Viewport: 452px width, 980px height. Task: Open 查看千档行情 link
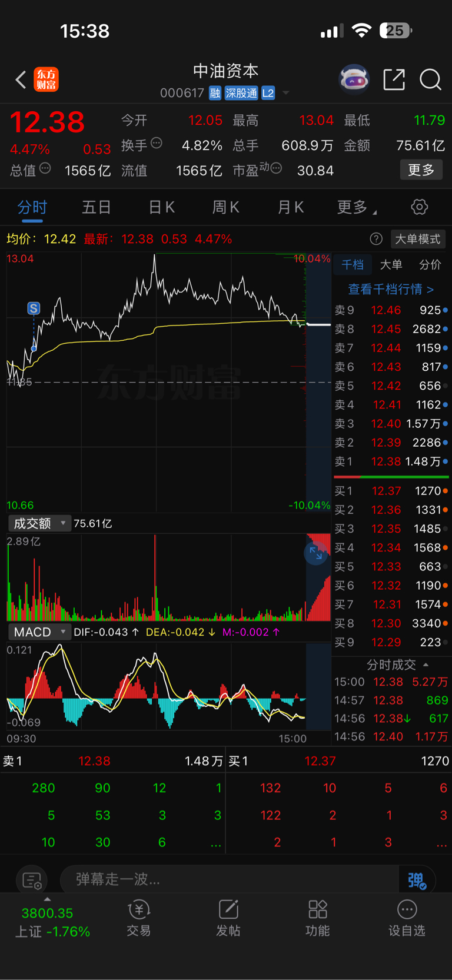click(x=391, y=289)
